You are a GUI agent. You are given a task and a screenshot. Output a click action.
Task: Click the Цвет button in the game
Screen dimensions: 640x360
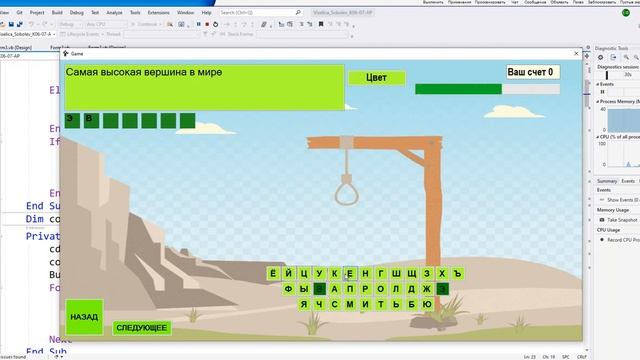pyautogui.click(x=377, y=78)
